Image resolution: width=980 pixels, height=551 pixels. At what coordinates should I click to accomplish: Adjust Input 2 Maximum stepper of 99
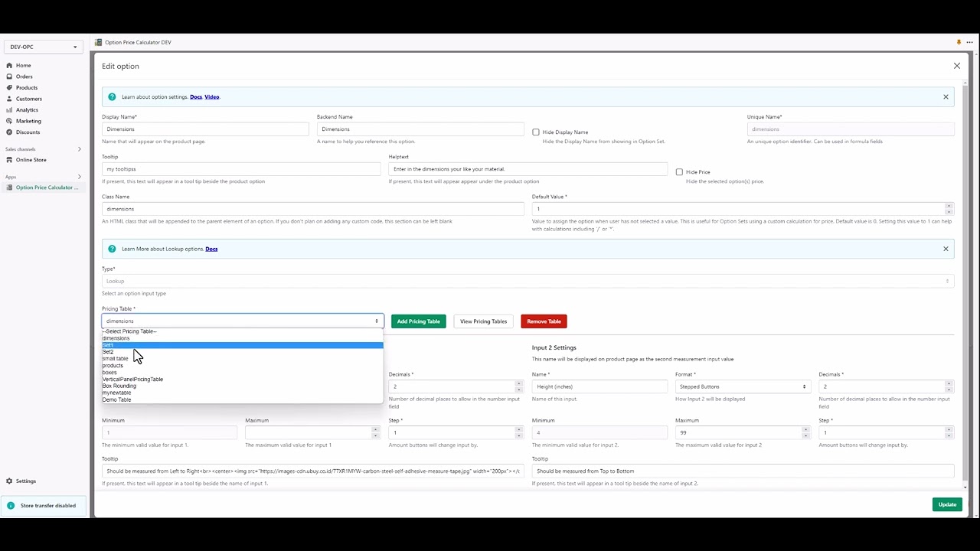[805, 432]
